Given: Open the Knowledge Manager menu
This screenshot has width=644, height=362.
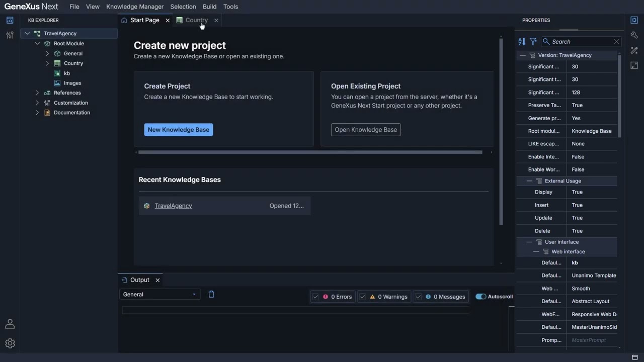Looking at the screenshot, I should 135,7.
